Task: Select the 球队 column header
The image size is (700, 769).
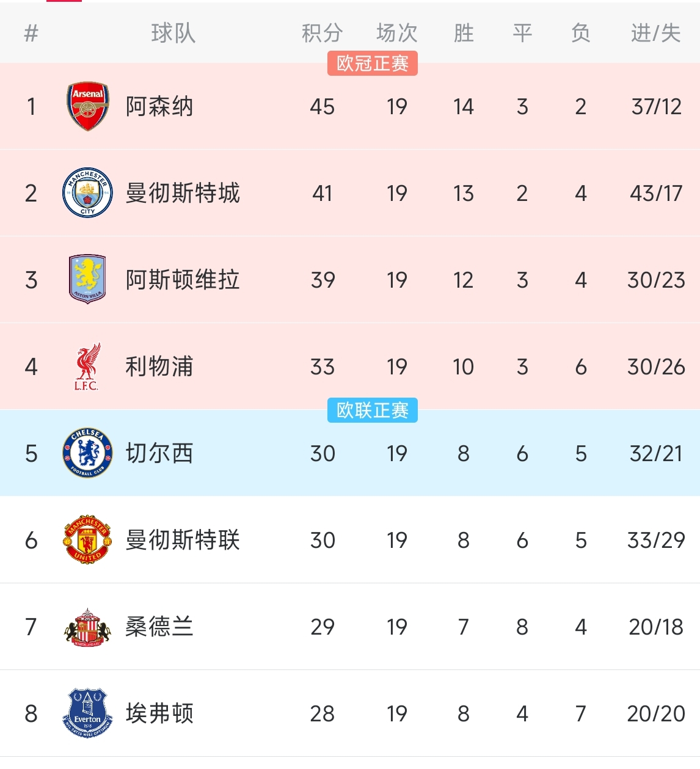Action: [x=173, y=33]
